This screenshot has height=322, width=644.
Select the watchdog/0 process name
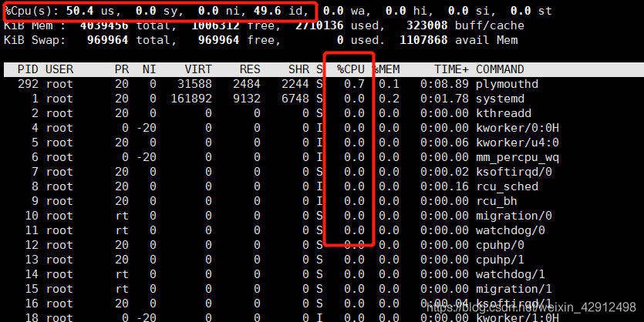tap(511, 230)
